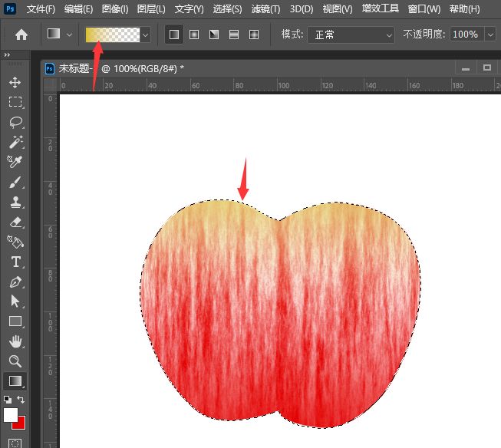The image size is (501, 448).
Task: Open the 图层(L) menu
Action: tap(151, 9)
